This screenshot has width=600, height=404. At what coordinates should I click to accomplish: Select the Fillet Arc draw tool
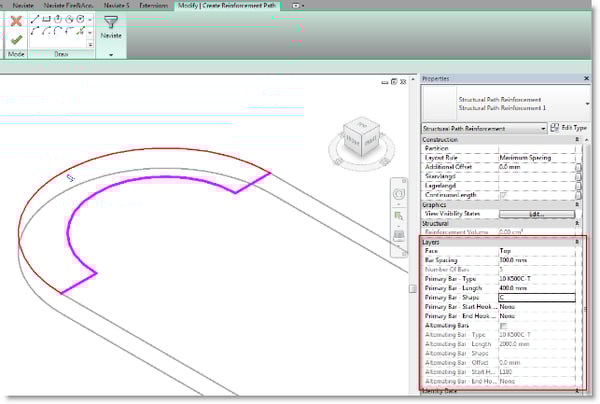[x=69, y=31]
